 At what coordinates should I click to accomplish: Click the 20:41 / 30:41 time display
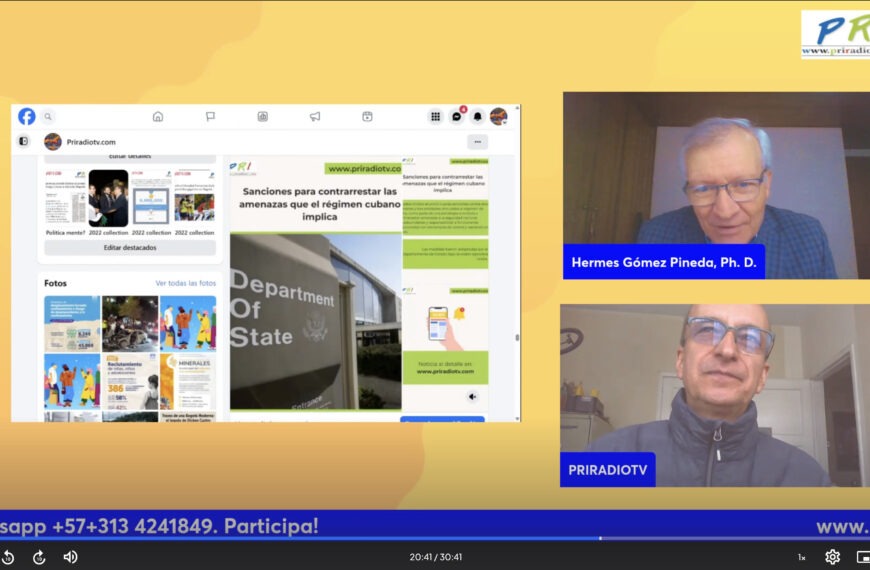(x=436, y=557)
